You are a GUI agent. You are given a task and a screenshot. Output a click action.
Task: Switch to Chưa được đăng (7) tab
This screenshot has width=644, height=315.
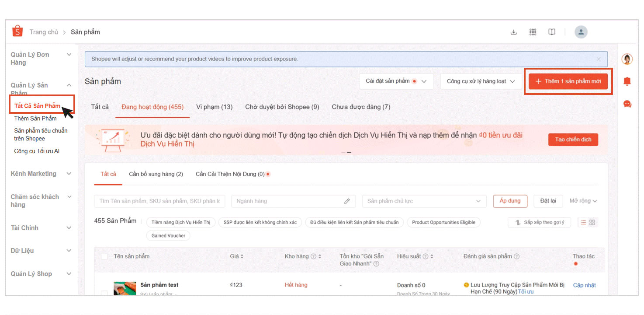pyautogui.click(x=361, y=107)
